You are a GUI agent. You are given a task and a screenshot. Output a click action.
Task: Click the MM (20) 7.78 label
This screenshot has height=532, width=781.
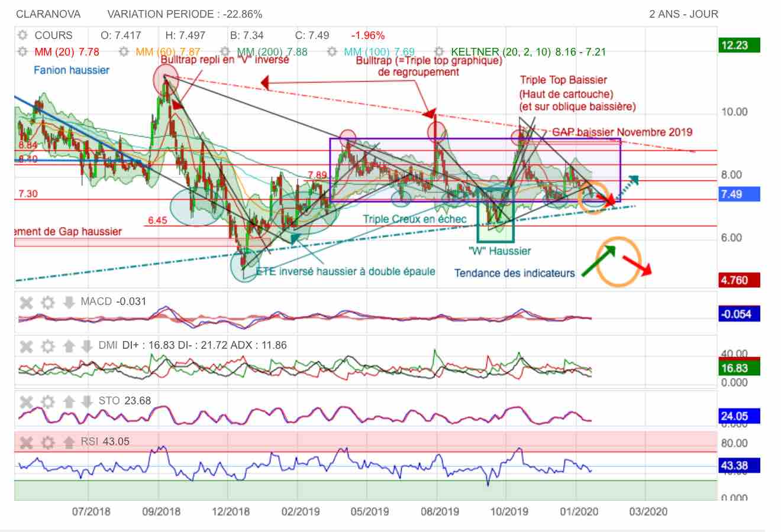click(67, 52)
